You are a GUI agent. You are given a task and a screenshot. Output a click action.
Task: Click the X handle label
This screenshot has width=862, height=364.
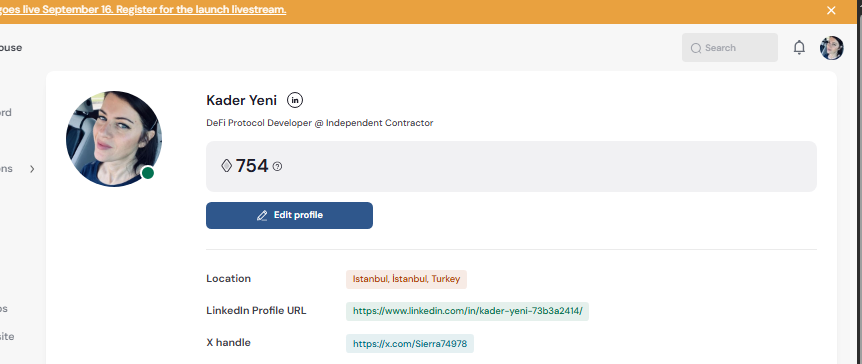(x=228, y=343)
